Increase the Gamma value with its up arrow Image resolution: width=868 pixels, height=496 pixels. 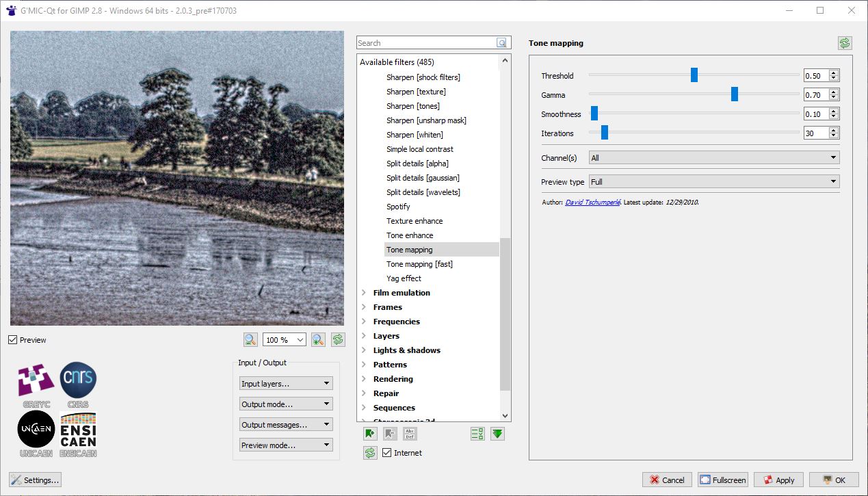click(834, 92)
